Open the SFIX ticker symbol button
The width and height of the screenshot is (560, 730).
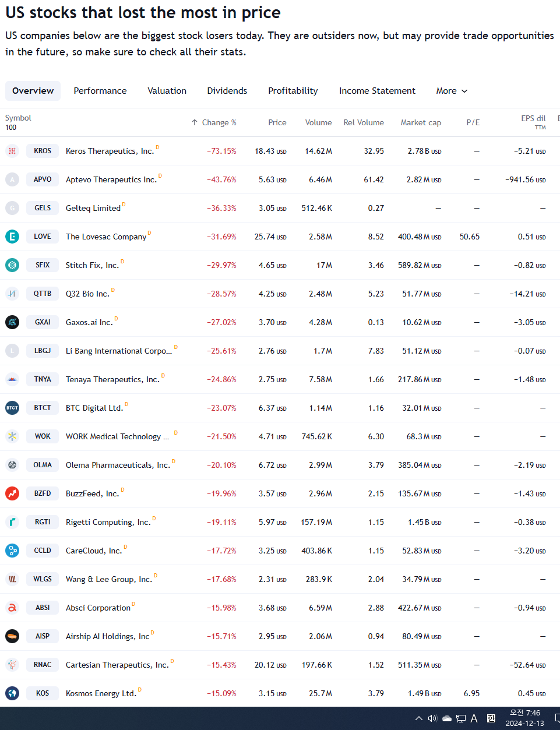tap(43, 265)
